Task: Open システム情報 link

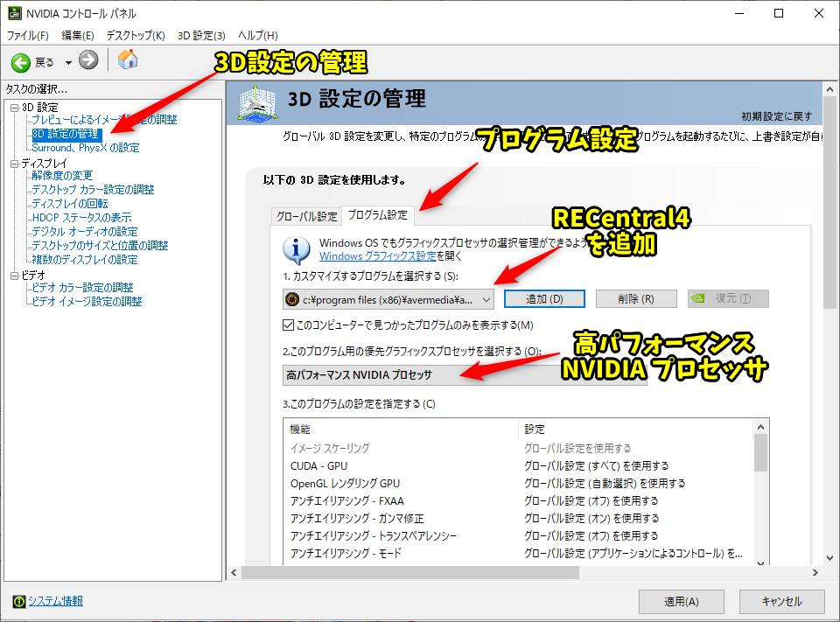Action: (56, 601)
